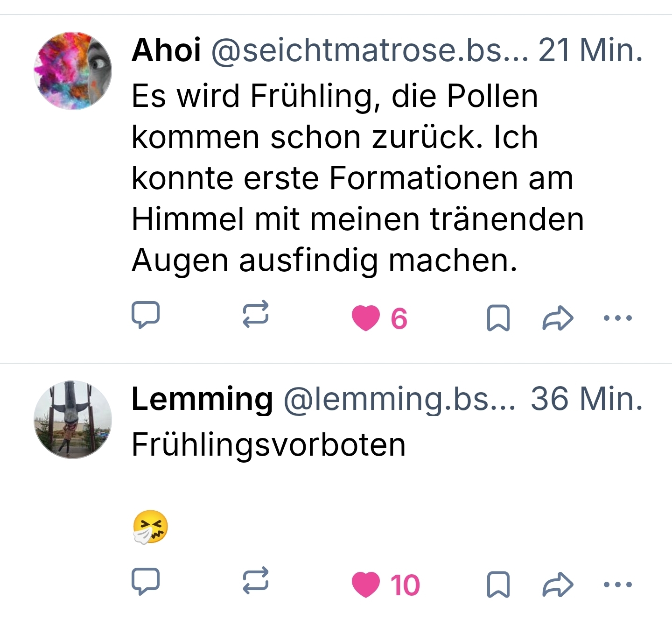The width and height of the screenshot is (672, 627).
Task: Repost Ahoi's spring post
Action: coord(256,313)
